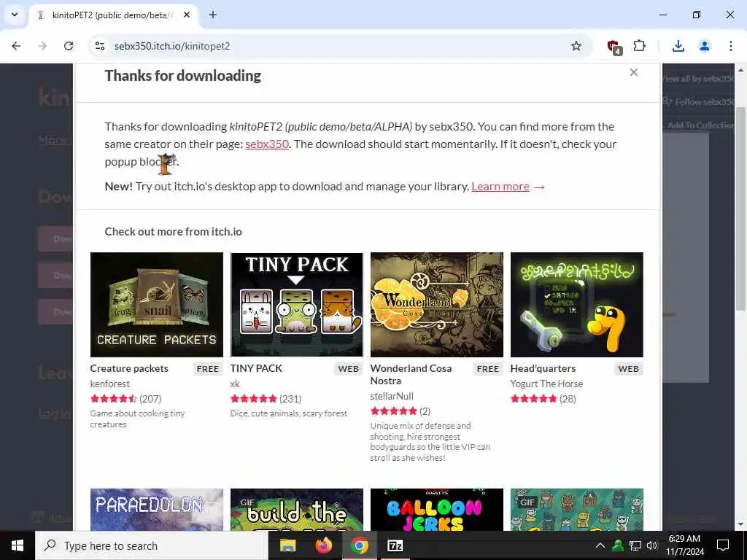This screenshot has height=560, width=747.
Task: Bookmark this page with star icon
Action: tap(576, 46)
